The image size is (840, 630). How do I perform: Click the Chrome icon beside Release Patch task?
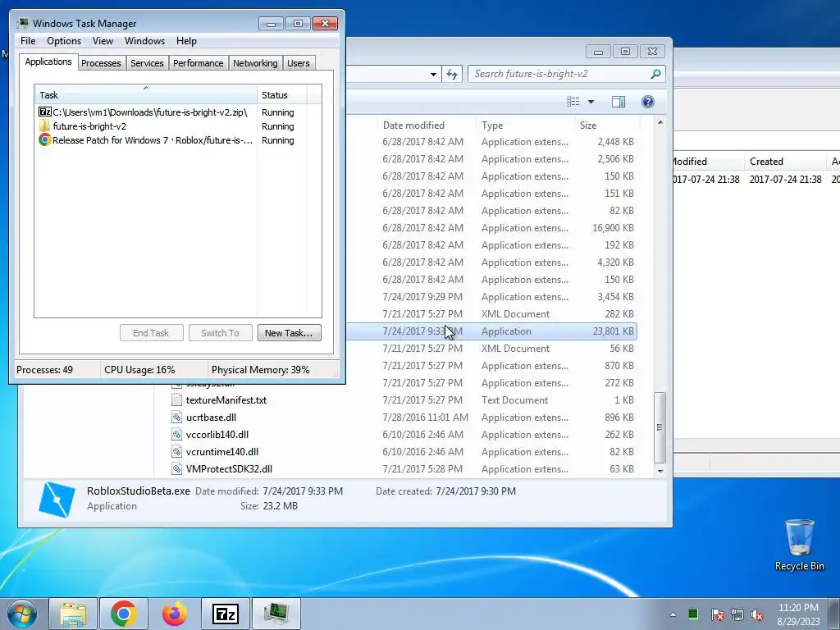(44, 140)
